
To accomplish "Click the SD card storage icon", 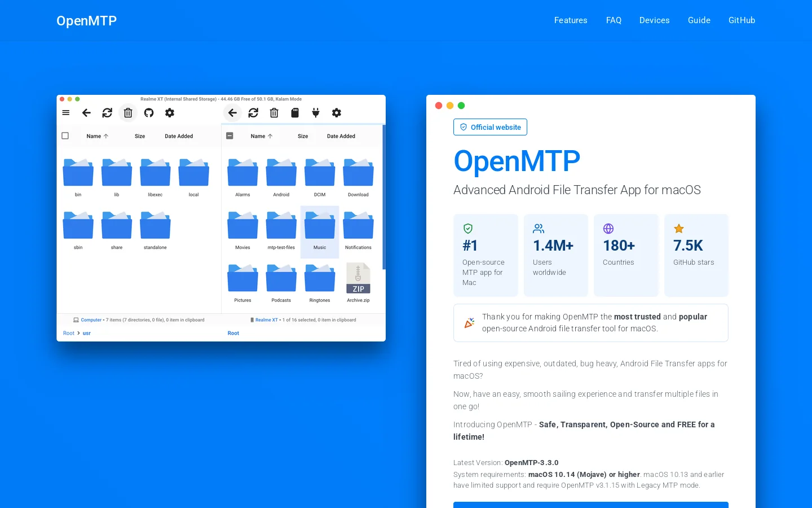I will [295, 113].
